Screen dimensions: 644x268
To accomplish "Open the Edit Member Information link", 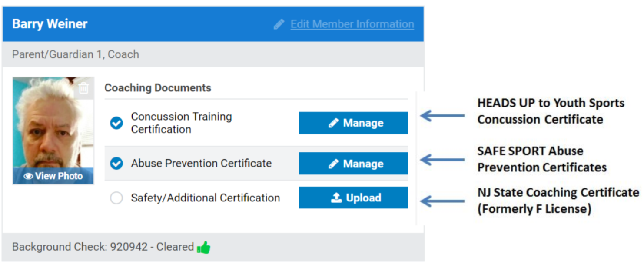I will [x=352, y=24].
